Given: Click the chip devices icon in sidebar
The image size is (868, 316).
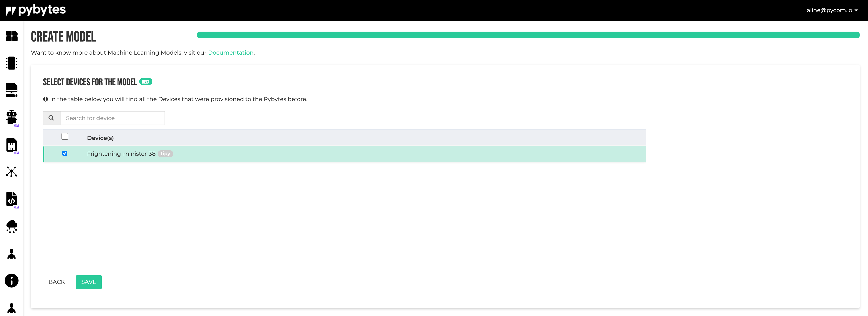Looking at the screenshot, I should [12, 63].
